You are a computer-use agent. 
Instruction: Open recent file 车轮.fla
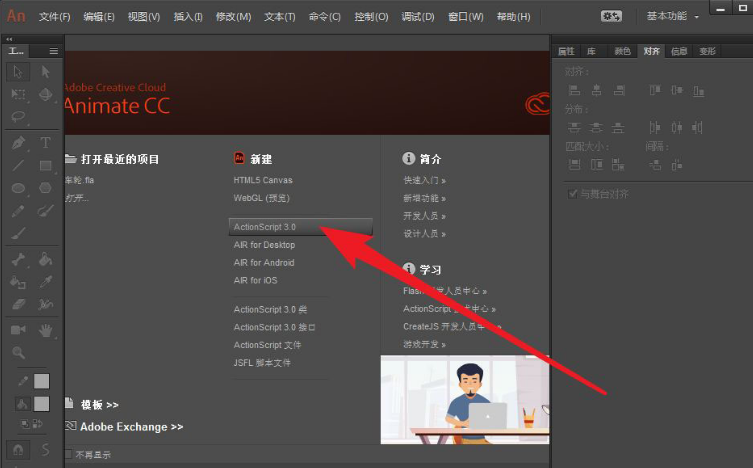click(79, 180)
